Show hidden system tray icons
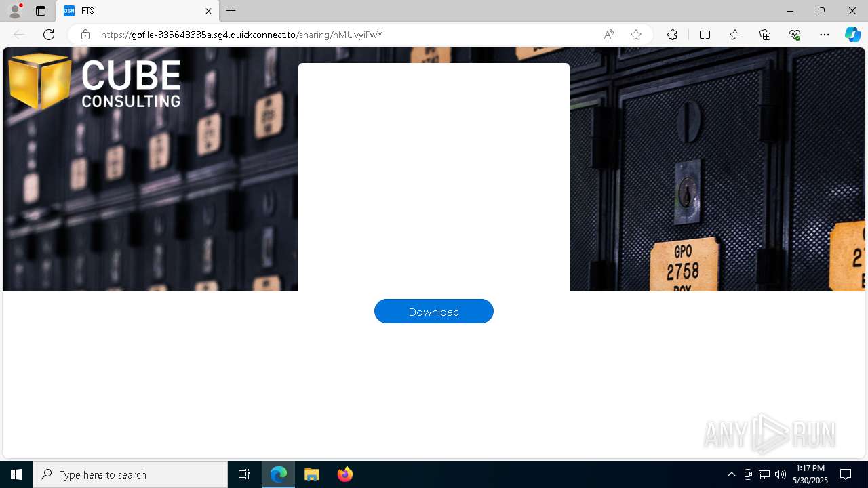The width and height of the screenshot is (868, 488). (731, 474)
